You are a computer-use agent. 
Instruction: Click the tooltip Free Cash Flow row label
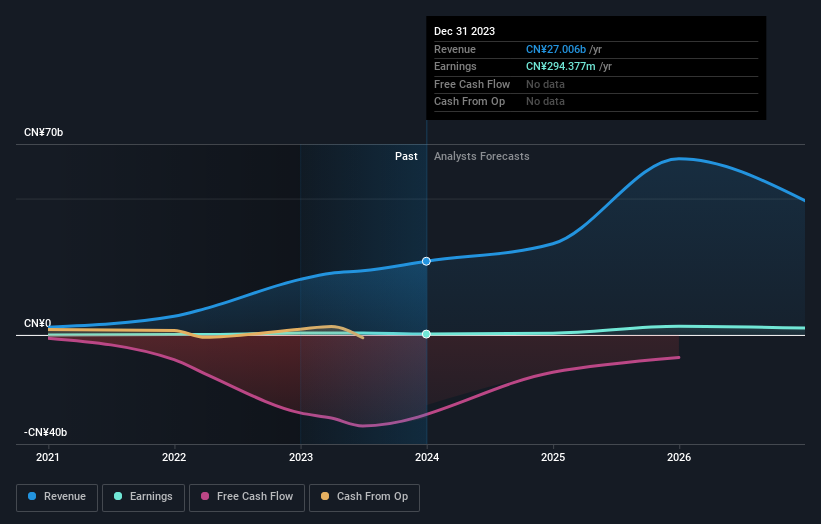tap(472, 84)
